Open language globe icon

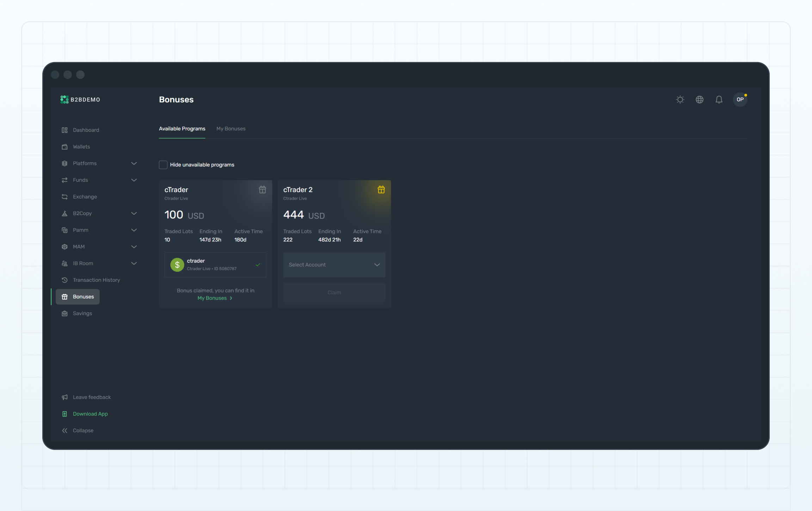[699, 100]
